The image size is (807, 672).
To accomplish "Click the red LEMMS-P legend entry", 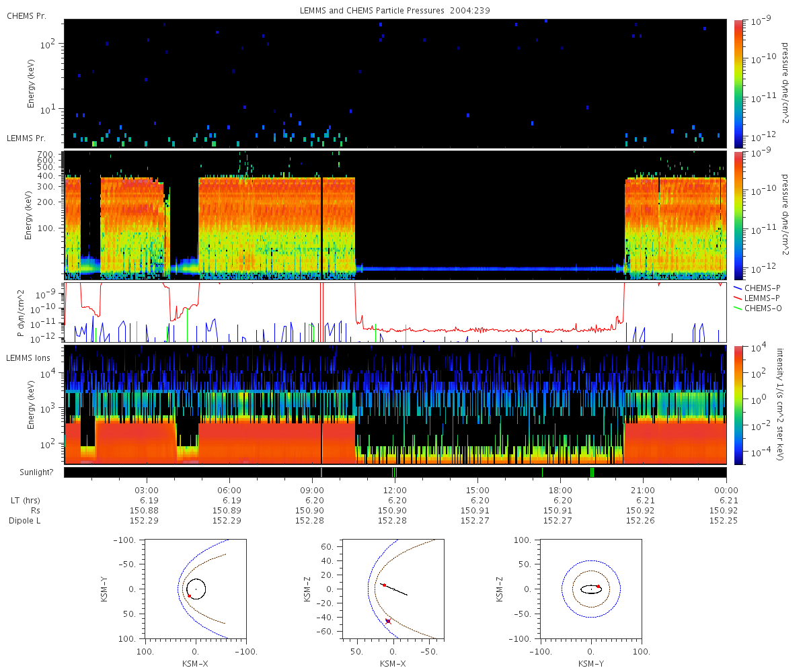I will tap(757, 298).
